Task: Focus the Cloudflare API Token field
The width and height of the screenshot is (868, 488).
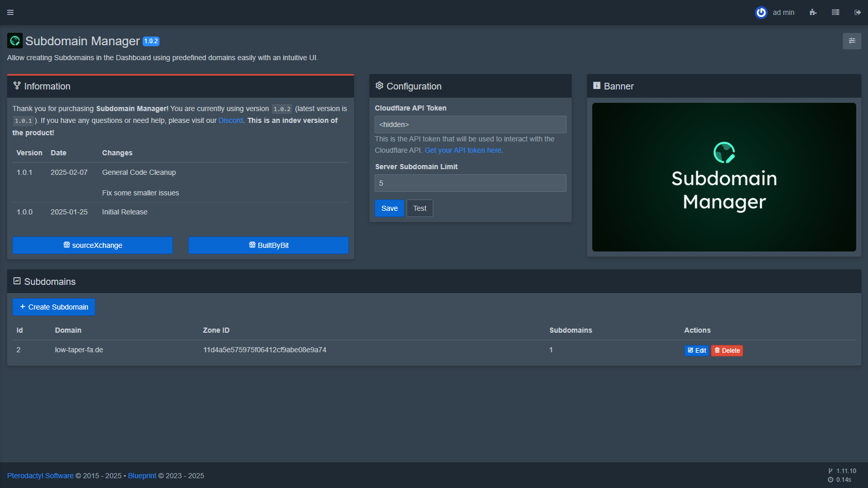Action: click(470, 124)
